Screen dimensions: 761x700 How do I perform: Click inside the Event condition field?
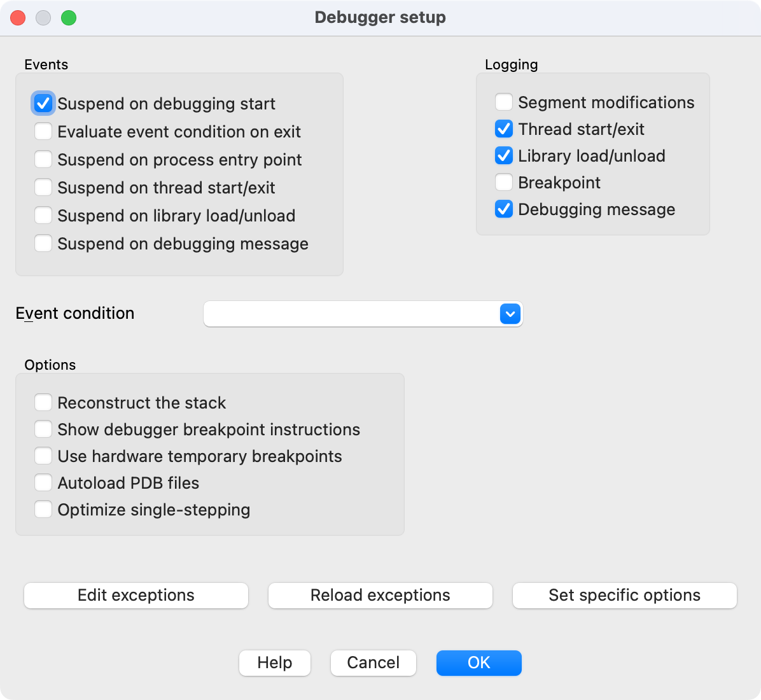(x=350, y=314)
